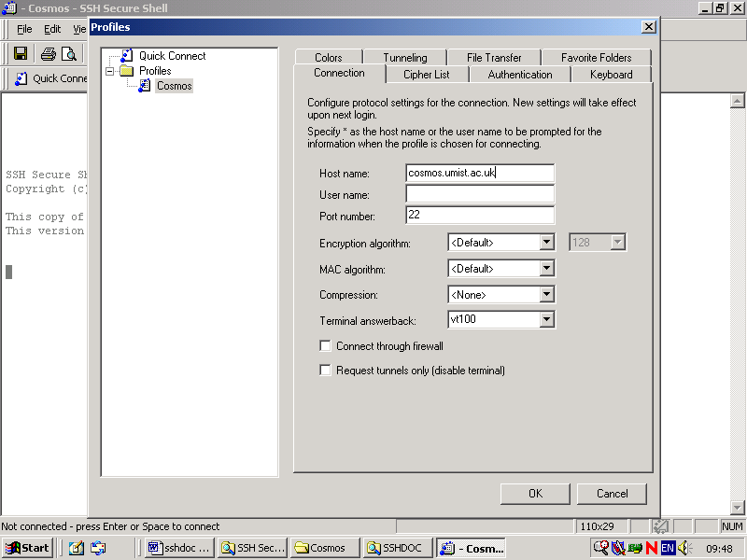
Task: Click the Print icon in toolbar
Action: [48, 54]
